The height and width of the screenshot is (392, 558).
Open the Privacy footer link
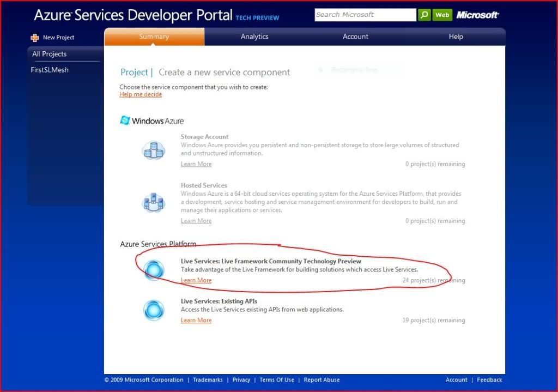[241, 380]
